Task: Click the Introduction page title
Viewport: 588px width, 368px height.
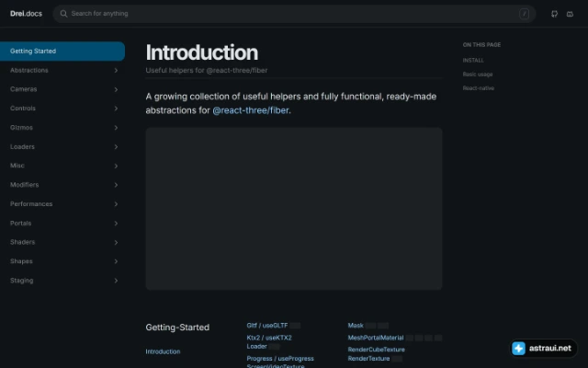Action: pyautogui.click(x=202, y=52)
